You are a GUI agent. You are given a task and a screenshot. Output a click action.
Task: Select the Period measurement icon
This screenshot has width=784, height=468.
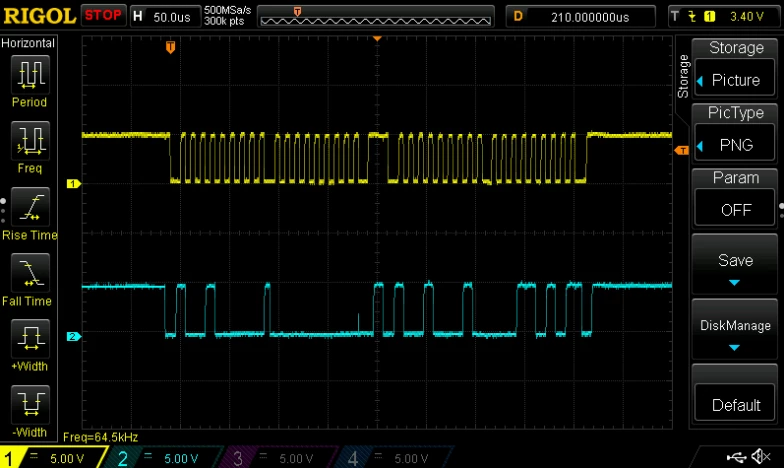point(30,74)
